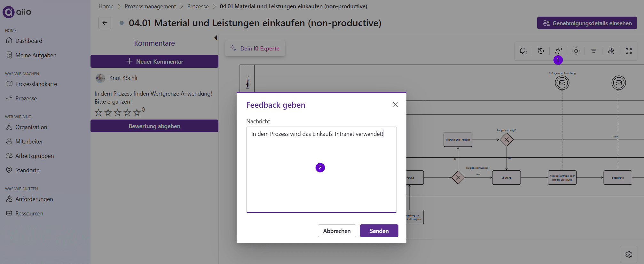This screenshot has width=644, height=264.
Task: Click the focus/center diagram icon
Action: (x=576, y=51)
